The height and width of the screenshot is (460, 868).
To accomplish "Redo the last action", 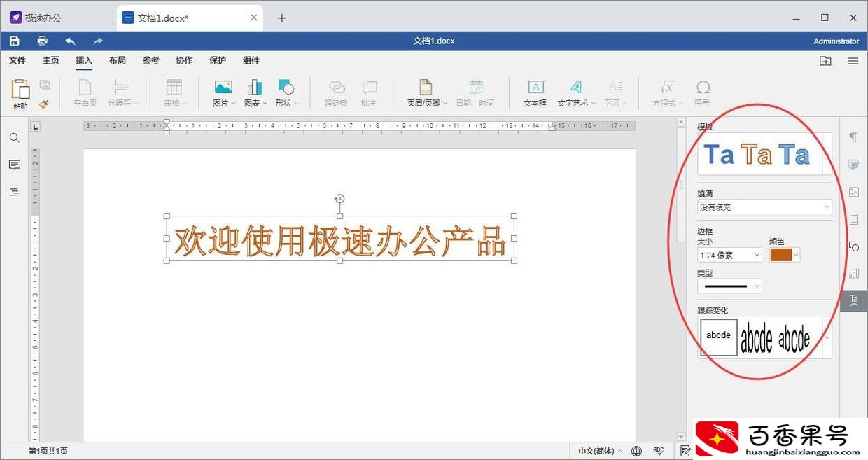I will click(98, 41).
